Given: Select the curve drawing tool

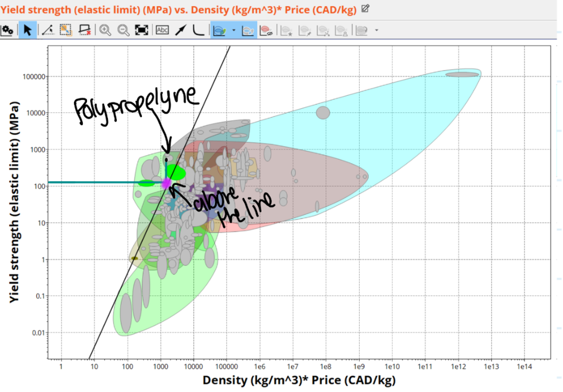Looking at the screenshot, I should click(x=198, y=30).
